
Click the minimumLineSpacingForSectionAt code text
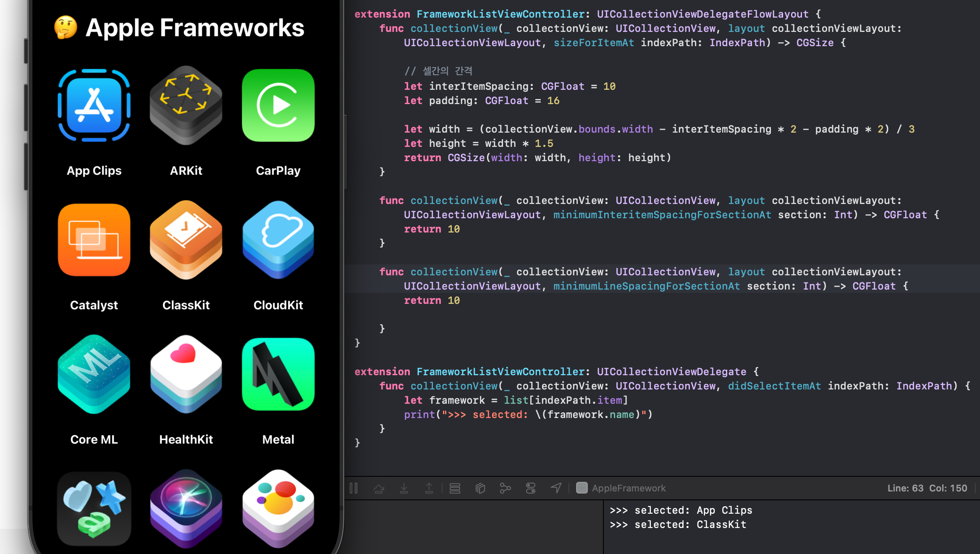[x=646, y=286]
